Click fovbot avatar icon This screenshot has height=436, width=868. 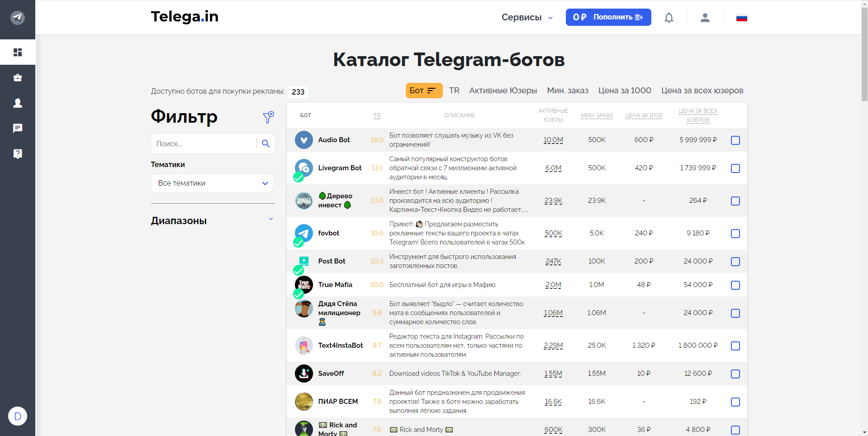304,233
